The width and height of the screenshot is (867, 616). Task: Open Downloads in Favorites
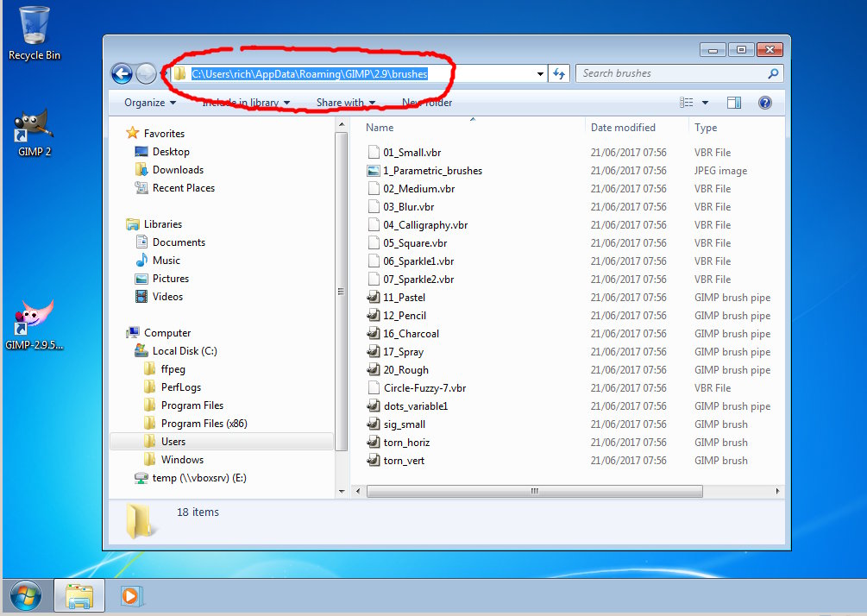pyautogui.click(x=178, y=170)
